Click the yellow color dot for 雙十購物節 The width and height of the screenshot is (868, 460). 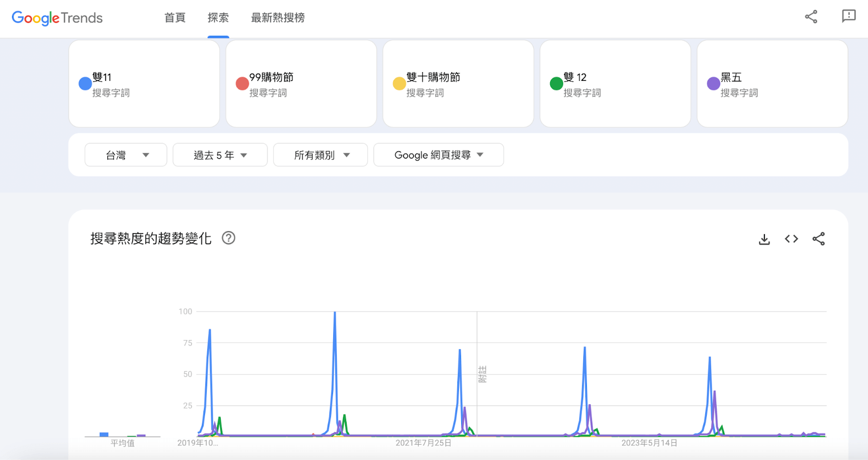click(x=399, y=84)
